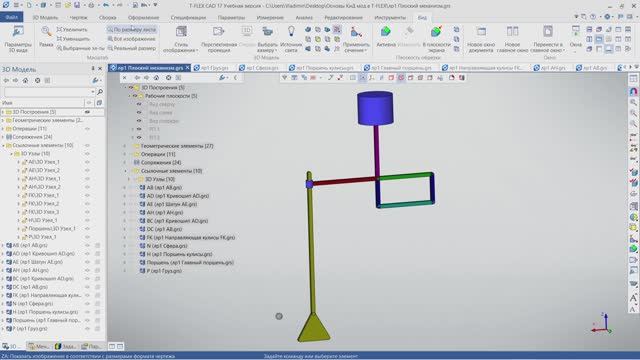
Task: Click open folder icon in quick toolbar
Action: point(67,5)
